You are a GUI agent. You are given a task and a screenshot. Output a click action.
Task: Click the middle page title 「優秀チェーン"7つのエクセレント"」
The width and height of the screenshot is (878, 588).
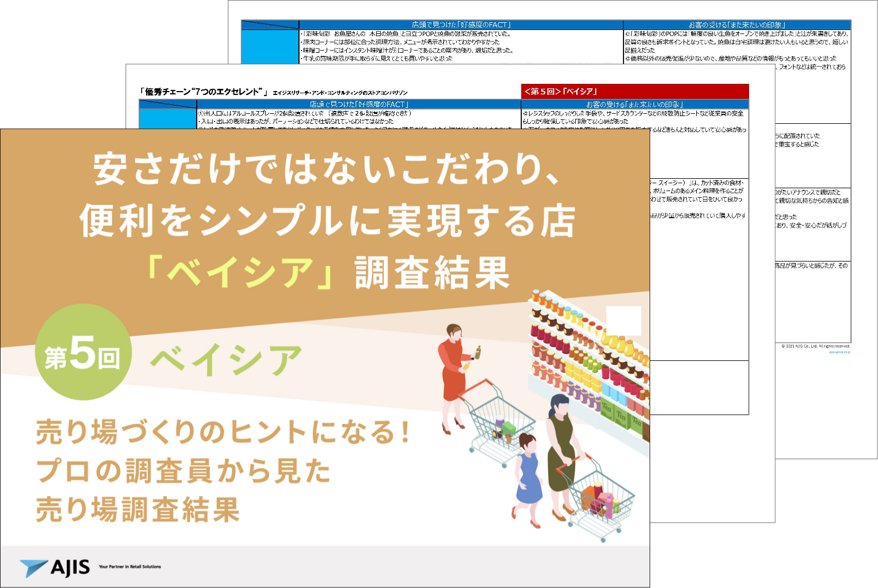203,92
